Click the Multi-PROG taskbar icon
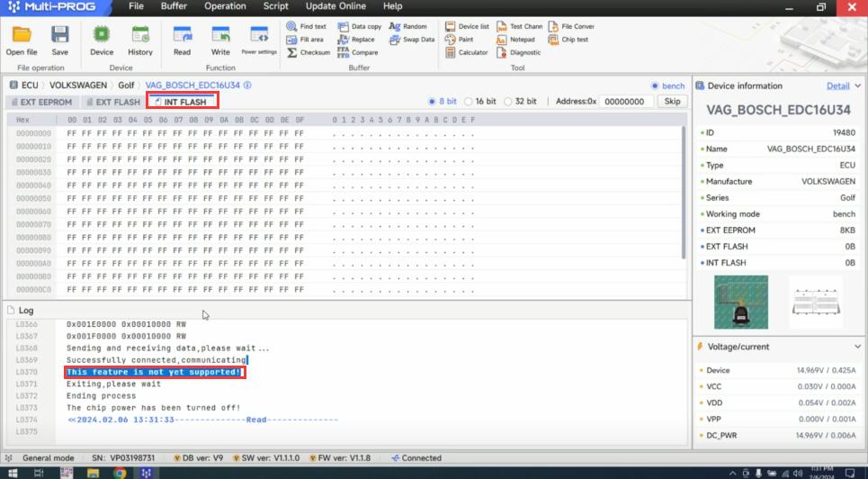The height and width of the screenshot is (479, 868). pyautogui.click(x=146, y=473)
